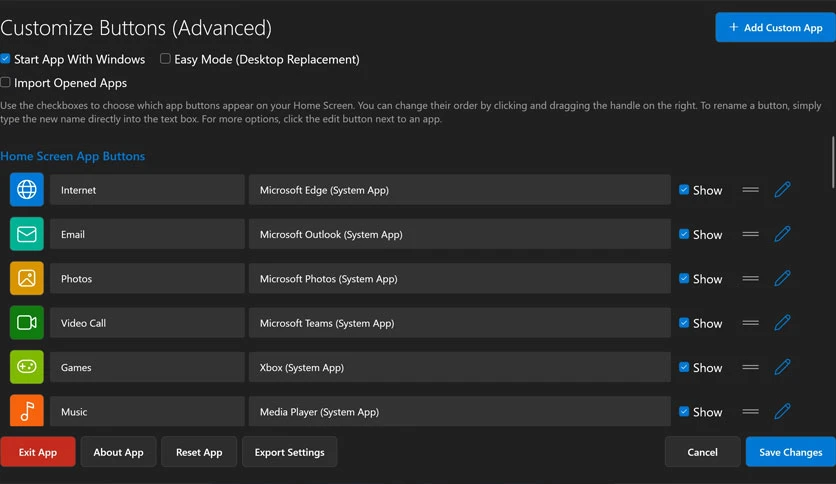Image resolution: width=836 pixels, height=484 pixels.
Task: Edit the Games button with pencil icon
Action: pos(782,367)
